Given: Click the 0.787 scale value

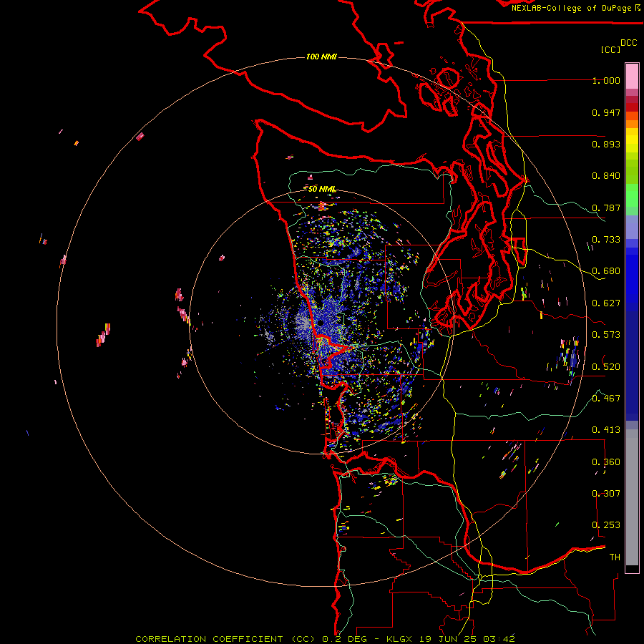Looking at the screenshot, I should [606, 208].
